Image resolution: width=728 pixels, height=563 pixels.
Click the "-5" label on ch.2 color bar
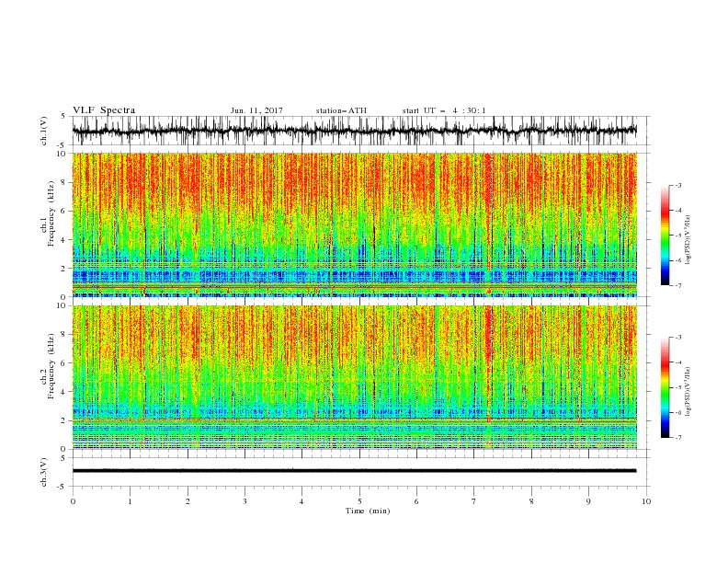678,387
